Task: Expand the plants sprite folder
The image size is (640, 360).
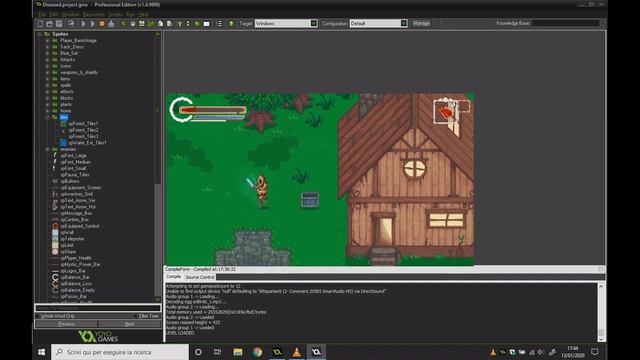Action: click(x=47, y=104)
